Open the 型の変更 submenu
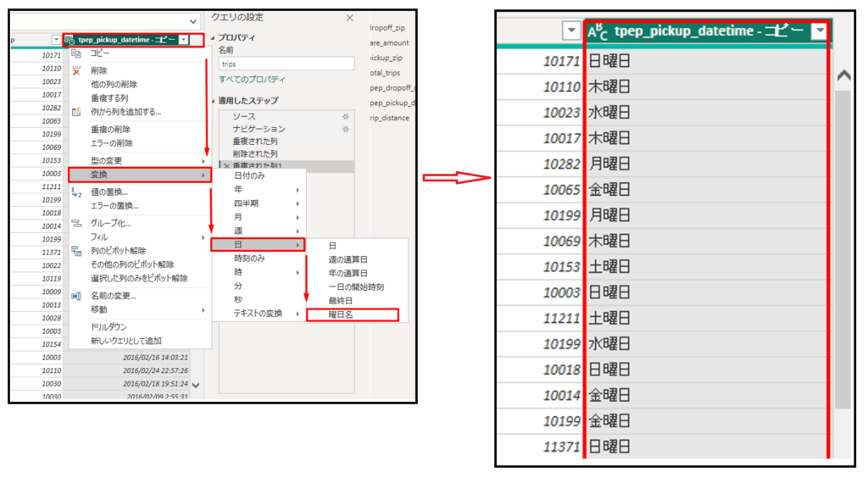 pos(140,161)
